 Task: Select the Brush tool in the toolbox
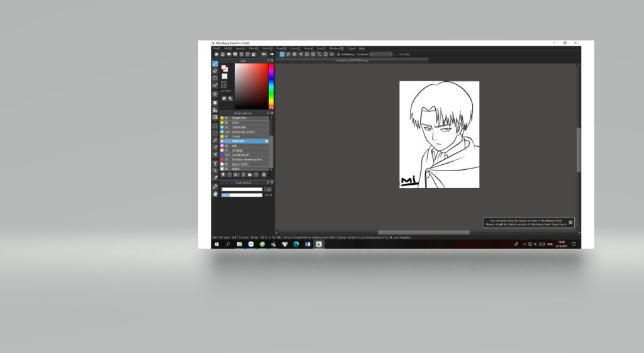tap(215, 64)
